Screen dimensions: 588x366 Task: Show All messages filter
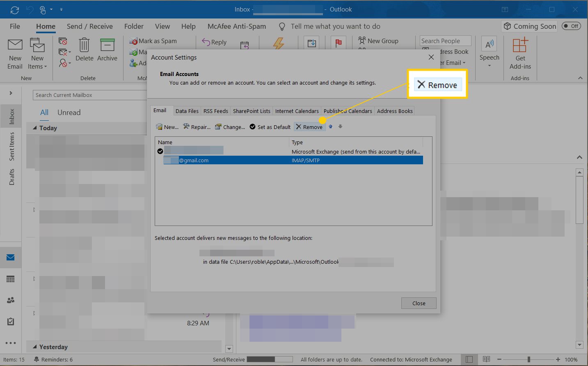click(44, 113)
